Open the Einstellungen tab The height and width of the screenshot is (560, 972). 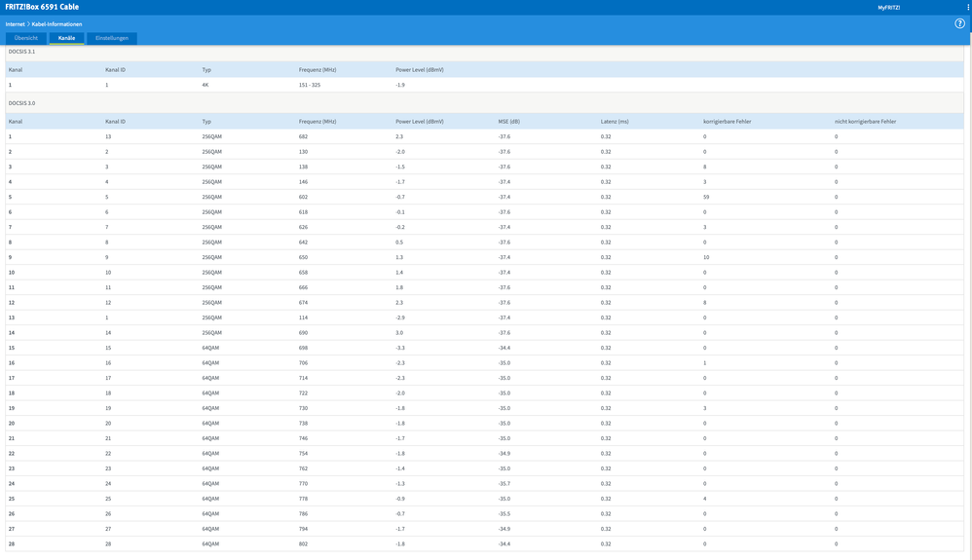(x=112, y=38)
